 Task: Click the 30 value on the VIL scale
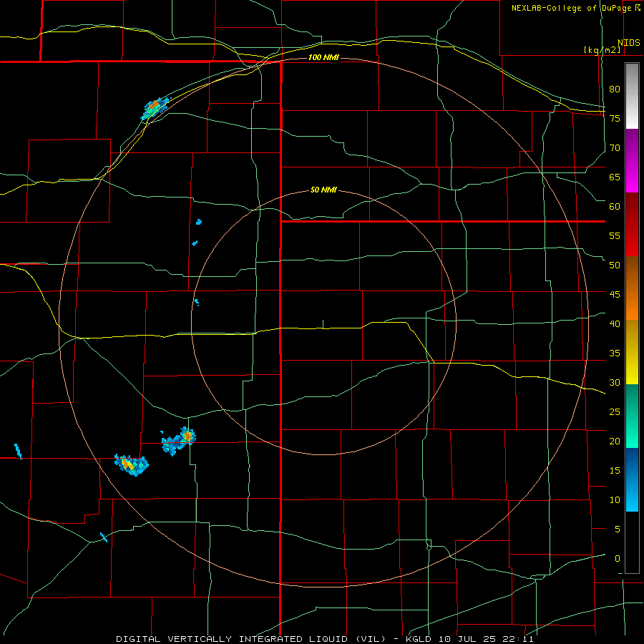click(615, 383)
